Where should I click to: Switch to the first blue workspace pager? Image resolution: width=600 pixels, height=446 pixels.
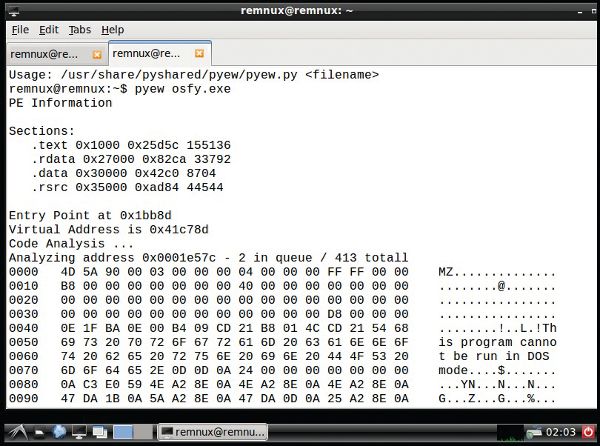123,432
